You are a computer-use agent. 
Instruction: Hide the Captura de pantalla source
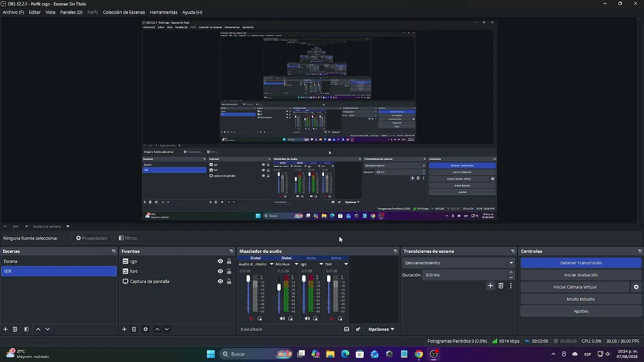[x=220, y=282]
